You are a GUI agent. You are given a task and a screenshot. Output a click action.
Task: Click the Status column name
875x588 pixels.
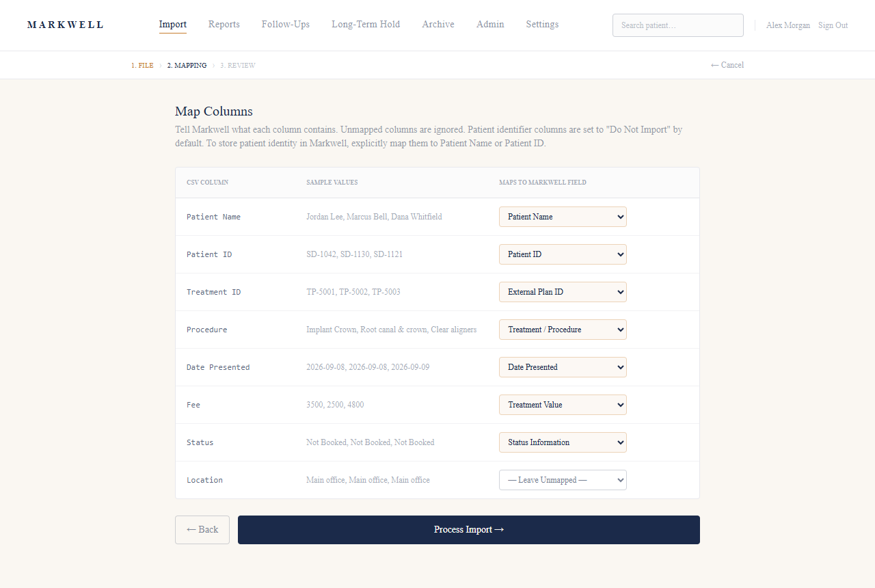tap(200, 442)
